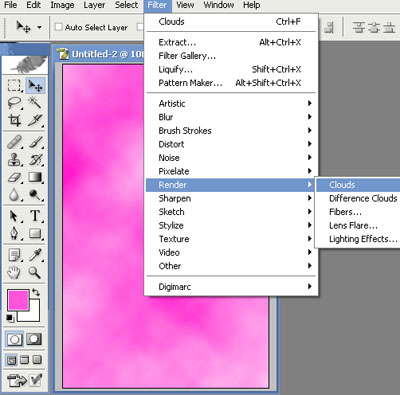Choose Lighting Effects filter
The width and height of the screenshot is (400, 395).
[358, 239]
